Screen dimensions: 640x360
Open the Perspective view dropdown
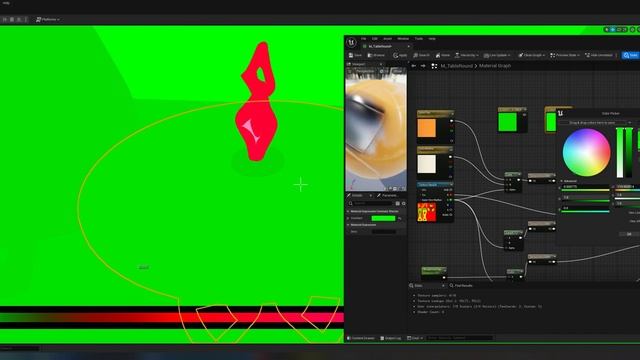[x=364, y=71]
